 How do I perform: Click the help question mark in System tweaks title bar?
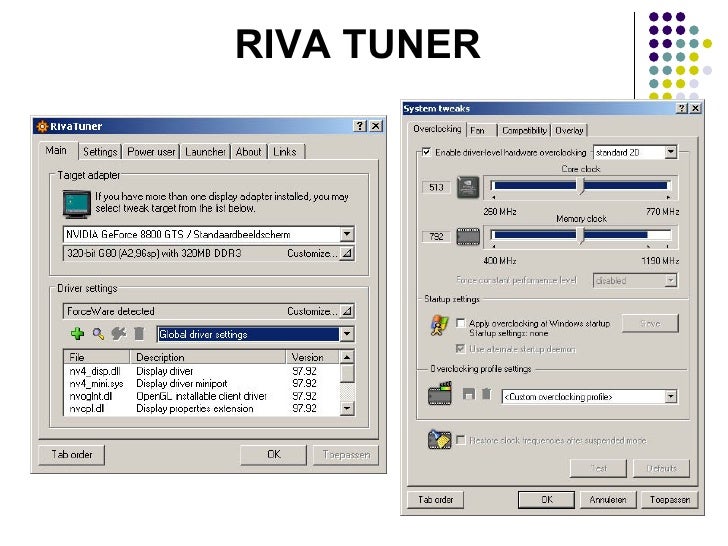682,108
